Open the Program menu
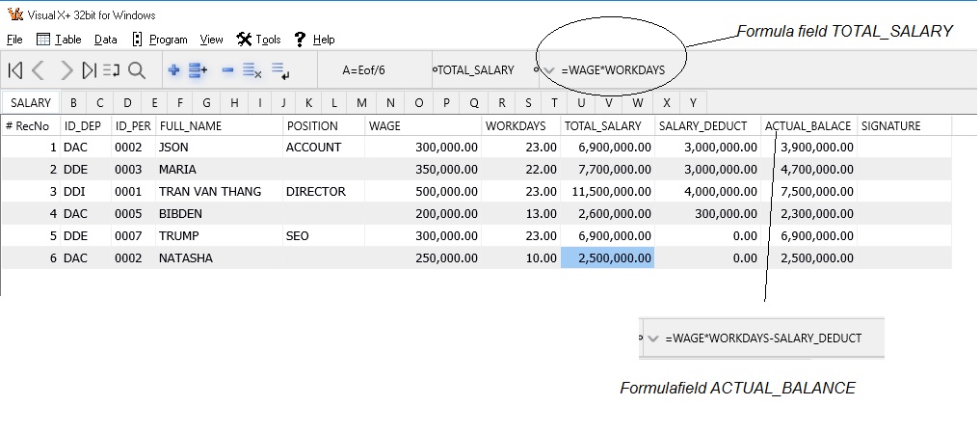This screenshot has width=980, height=433. (160, 40)
